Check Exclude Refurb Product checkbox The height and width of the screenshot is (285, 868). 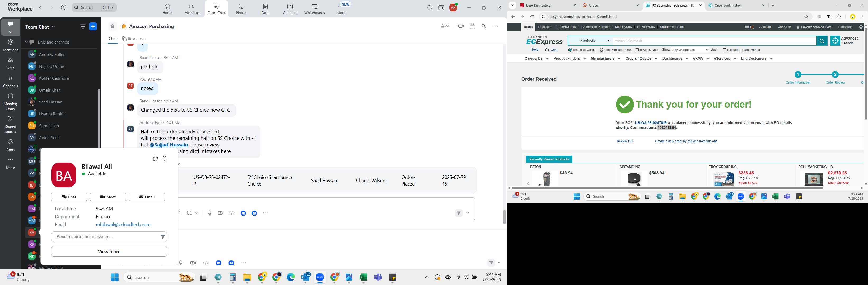tap(724, 50)
